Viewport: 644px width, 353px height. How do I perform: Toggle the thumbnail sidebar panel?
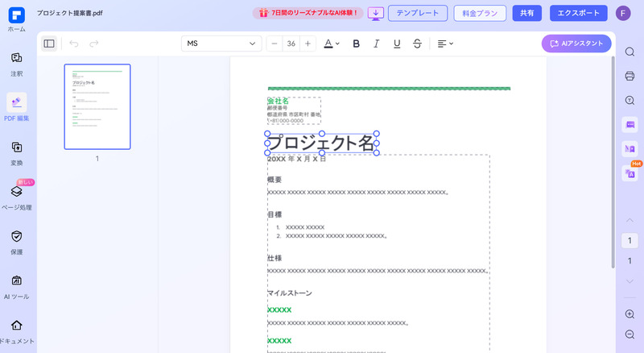pyautogui.click(x=49, y=44)
